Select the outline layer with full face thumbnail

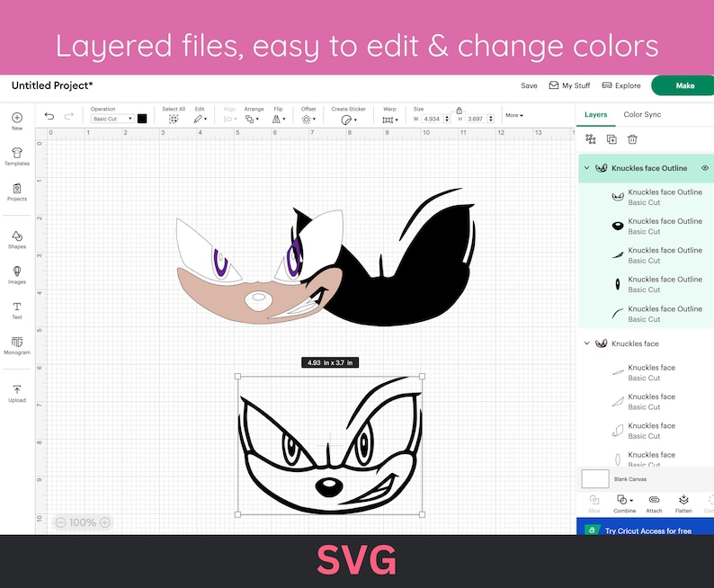tap(647, 197)
